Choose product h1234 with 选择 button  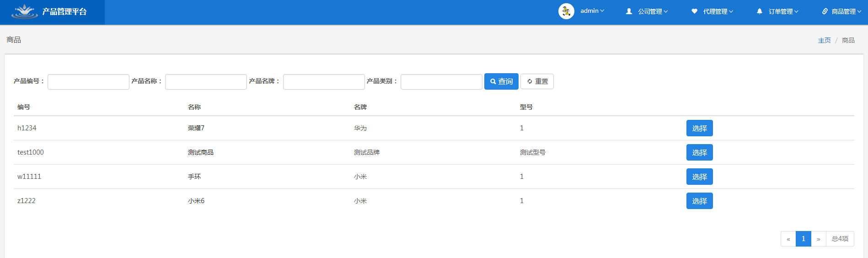click(x=699, y=128)
